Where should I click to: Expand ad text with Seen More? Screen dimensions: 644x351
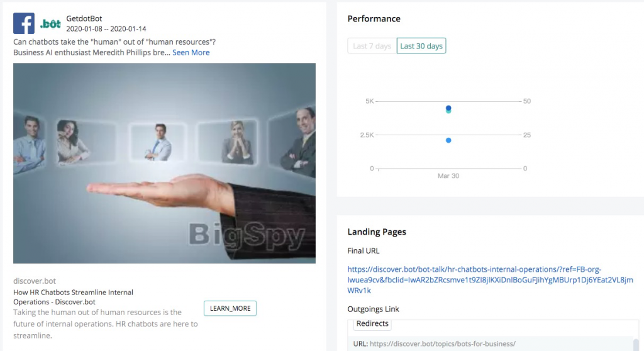(x=191, y=53)
